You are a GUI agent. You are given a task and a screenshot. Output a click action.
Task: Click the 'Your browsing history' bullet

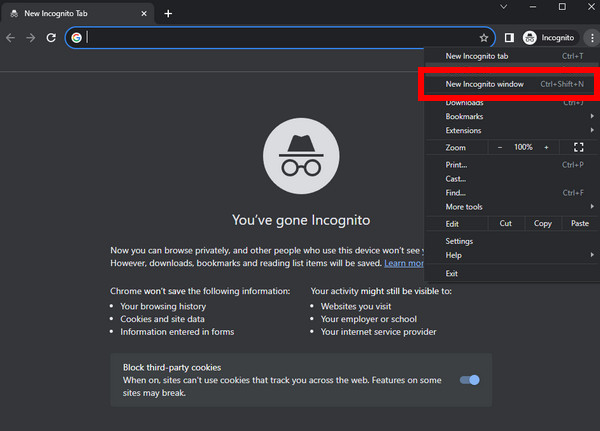pos(163,306)
